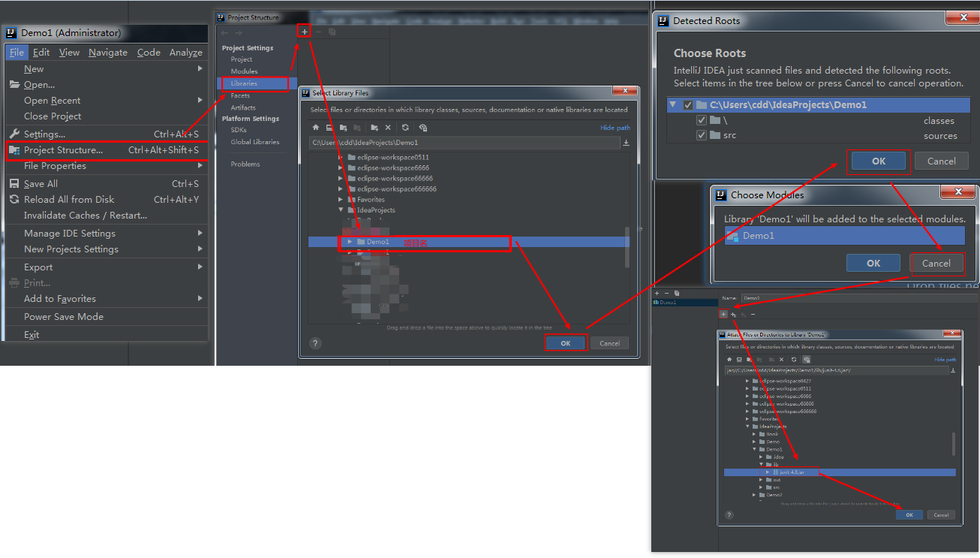This screenshot has width=980, height=558.
Task: Click back arrow in Project Structure window
Action: [x=224, y=32]
